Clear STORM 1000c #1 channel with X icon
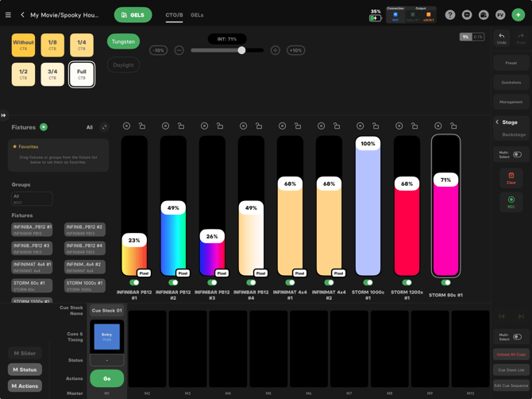532x399 pixels. click(x=360, y=126)
